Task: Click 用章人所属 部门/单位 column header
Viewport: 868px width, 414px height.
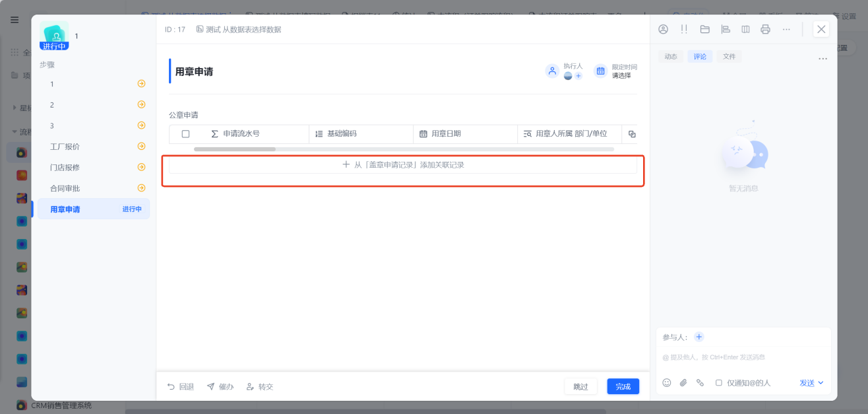Action: 570,134
